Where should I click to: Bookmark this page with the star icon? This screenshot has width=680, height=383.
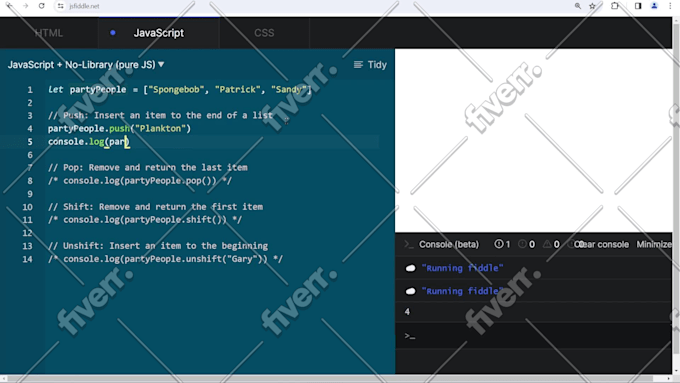[x=592, y=6]
